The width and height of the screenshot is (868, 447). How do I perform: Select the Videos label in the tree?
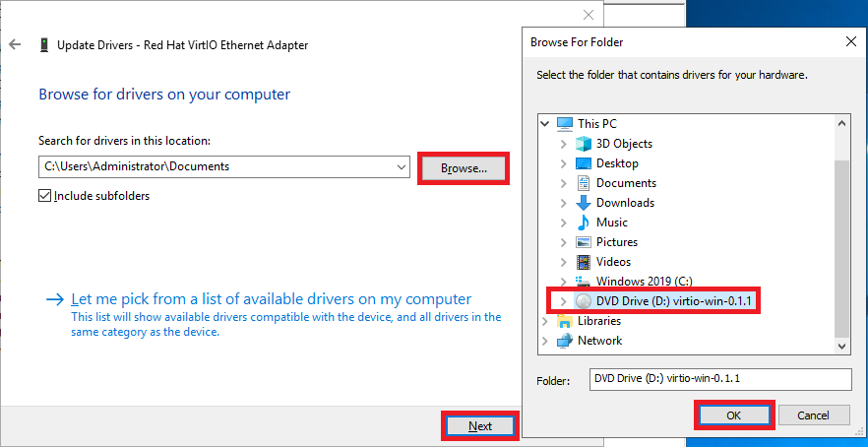click(613, 262)
